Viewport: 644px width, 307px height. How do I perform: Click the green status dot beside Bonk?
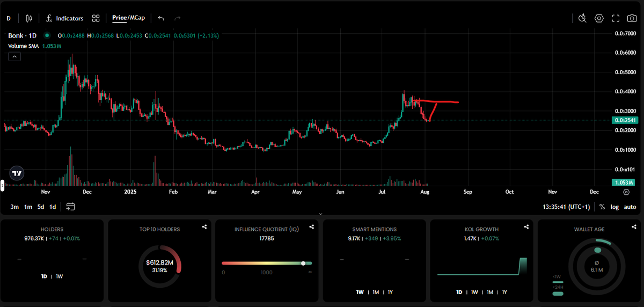click(x=47, y=35)
